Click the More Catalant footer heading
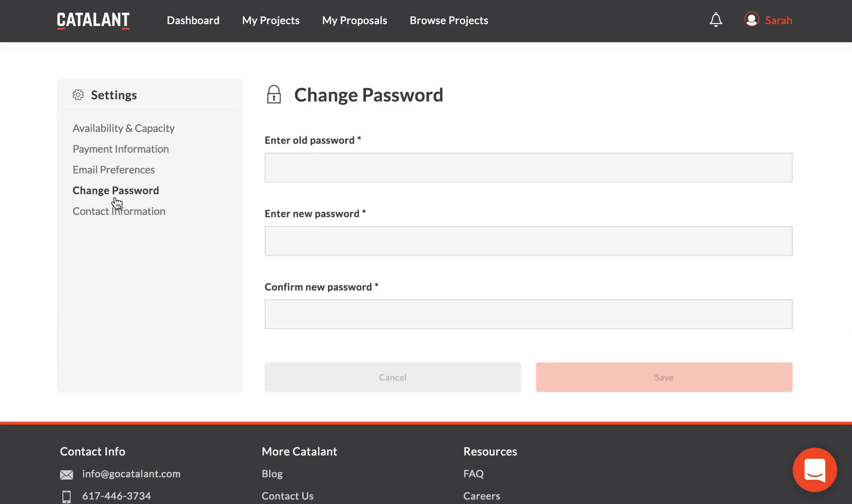 point(299,451)
